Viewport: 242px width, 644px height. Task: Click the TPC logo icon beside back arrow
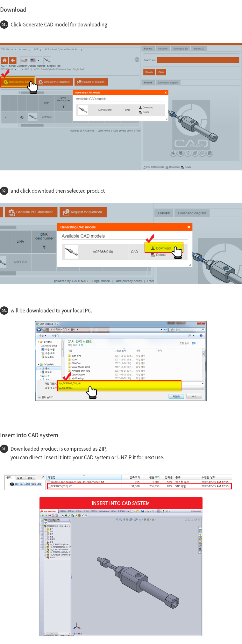(x=24, y=60)
